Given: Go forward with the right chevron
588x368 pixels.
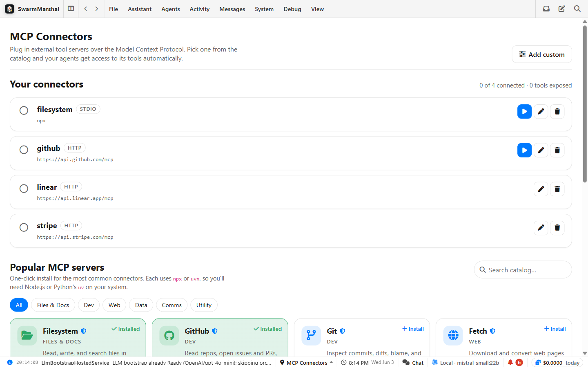Looking at the screenshot, I should point(97,9).
